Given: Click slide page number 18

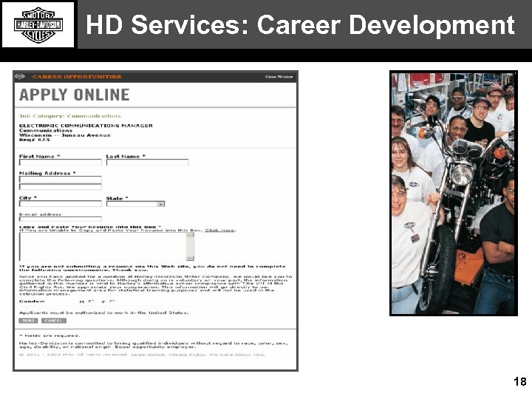Looking at the screenshot, I should pos(519,382).
